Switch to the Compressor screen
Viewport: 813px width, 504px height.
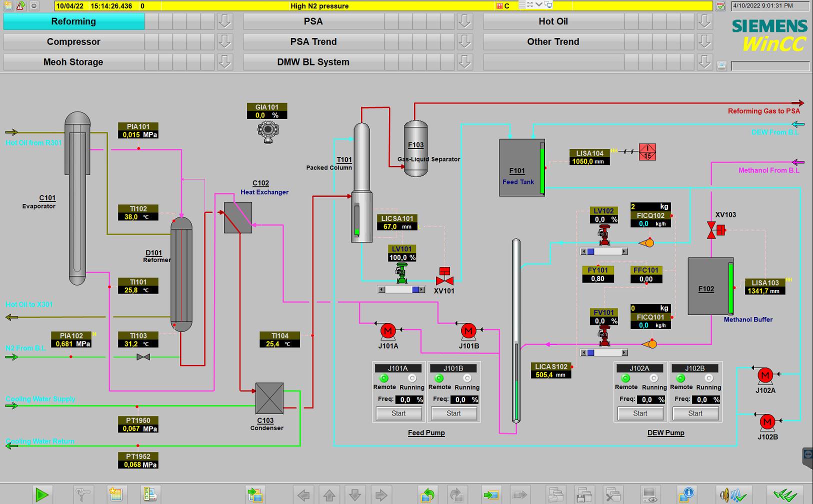point(73,41)
